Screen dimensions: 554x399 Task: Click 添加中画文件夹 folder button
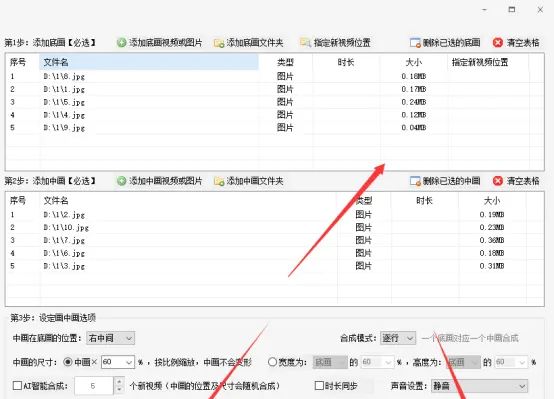(249, 181)
